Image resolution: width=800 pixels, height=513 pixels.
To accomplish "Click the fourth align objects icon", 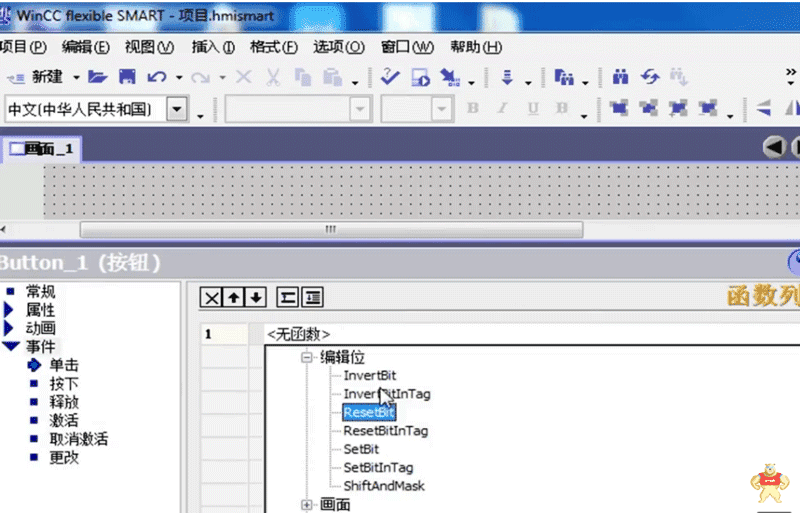I will point(708,108).
